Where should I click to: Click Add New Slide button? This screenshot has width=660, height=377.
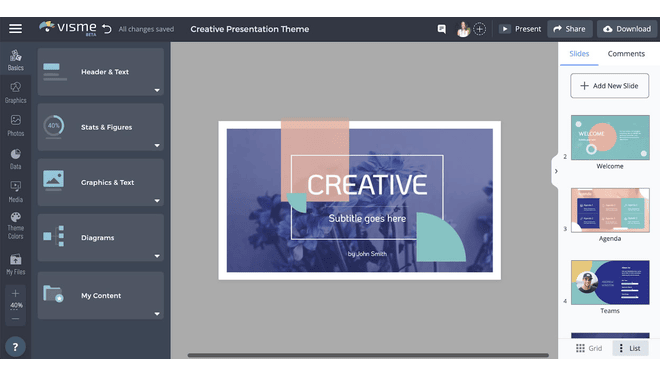coord(609,86)
